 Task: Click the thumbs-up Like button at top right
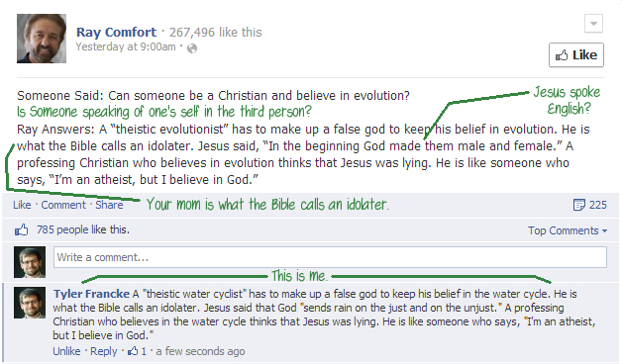(576, 55)
